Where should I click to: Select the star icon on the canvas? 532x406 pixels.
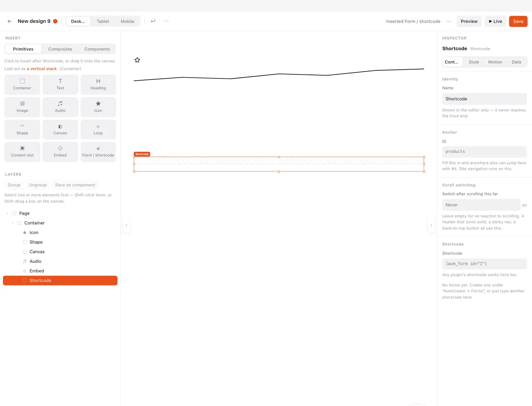click(x=137, y=60)
